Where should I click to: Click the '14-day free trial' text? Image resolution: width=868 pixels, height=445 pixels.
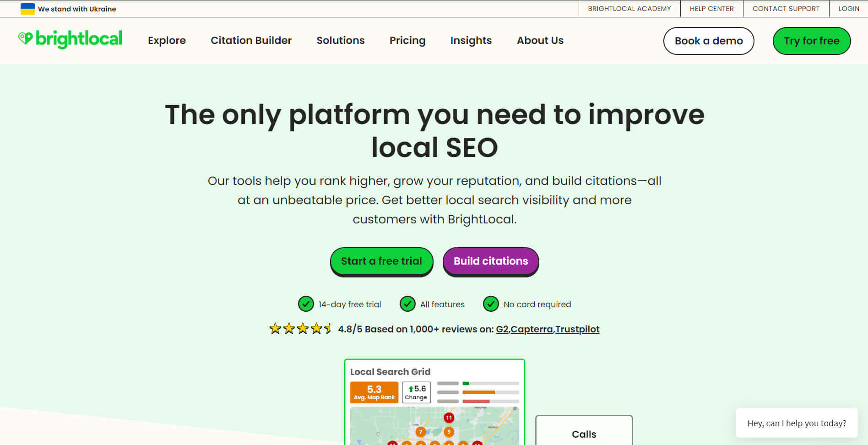pyautogui.click(x=350, y=304)
